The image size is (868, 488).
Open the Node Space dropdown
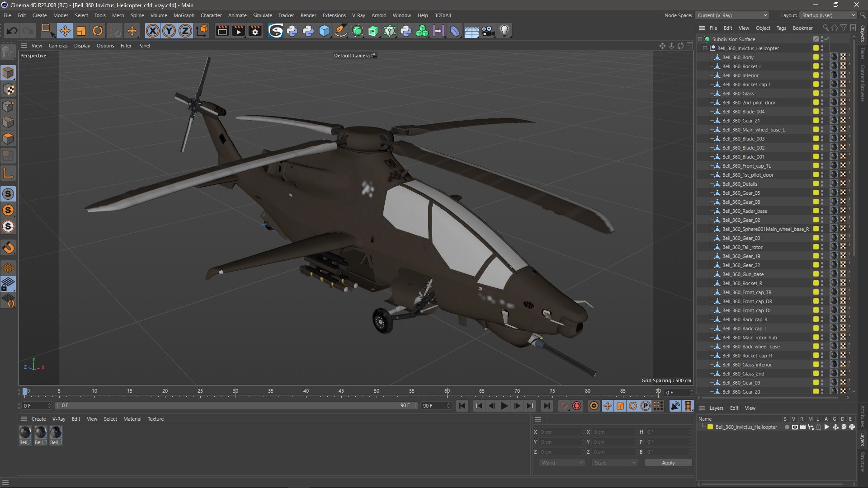731,15
